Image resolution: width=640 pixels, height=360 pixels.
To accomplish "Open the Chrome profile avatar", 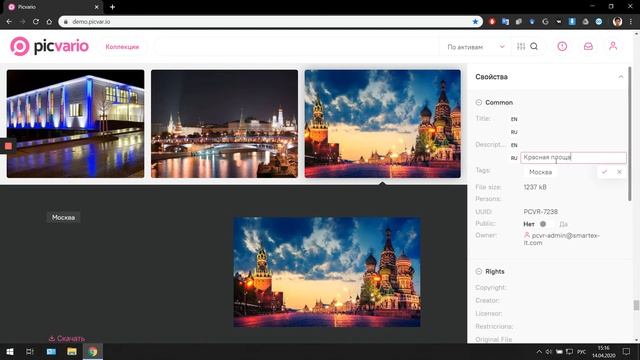I will click(x=618, y=22).
